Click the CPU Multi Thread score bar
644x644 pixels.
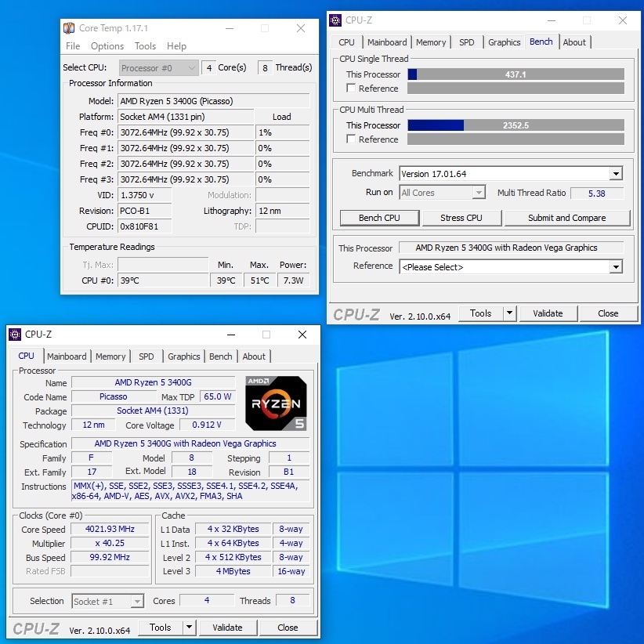pos(516,125)
